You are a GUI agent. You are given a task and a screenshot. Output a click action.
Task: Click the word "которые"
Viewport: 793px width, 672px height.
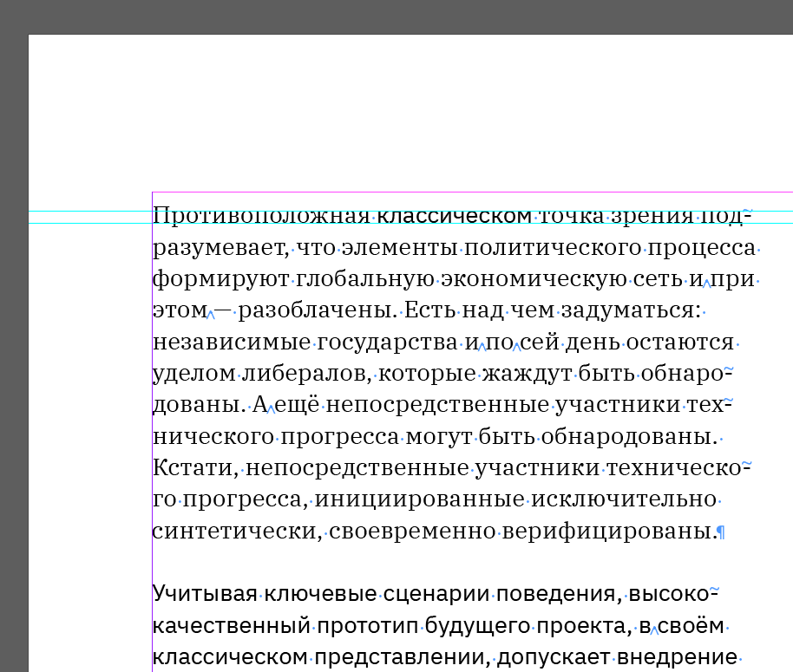(x=427, y=375)
